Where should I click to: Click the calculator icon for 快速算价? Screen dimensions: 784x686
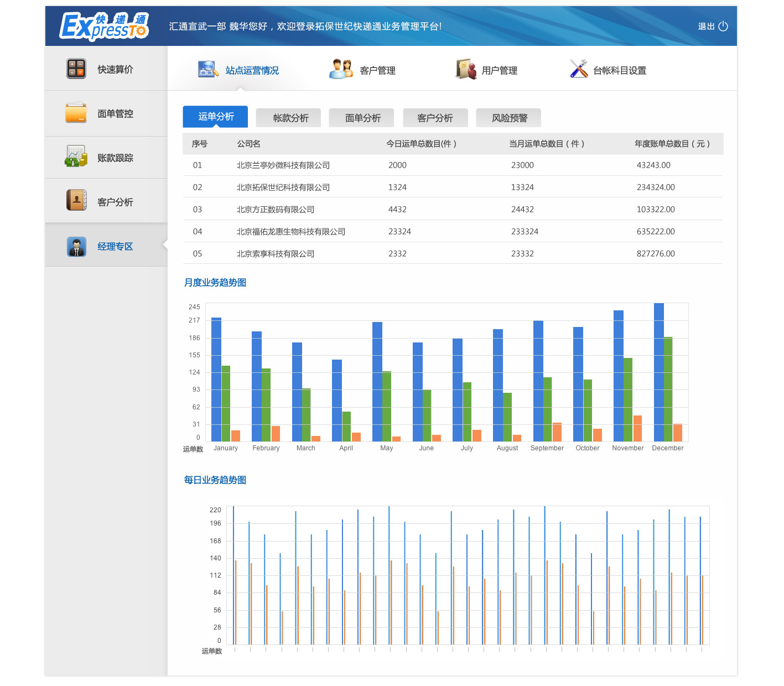pos(76,69)
